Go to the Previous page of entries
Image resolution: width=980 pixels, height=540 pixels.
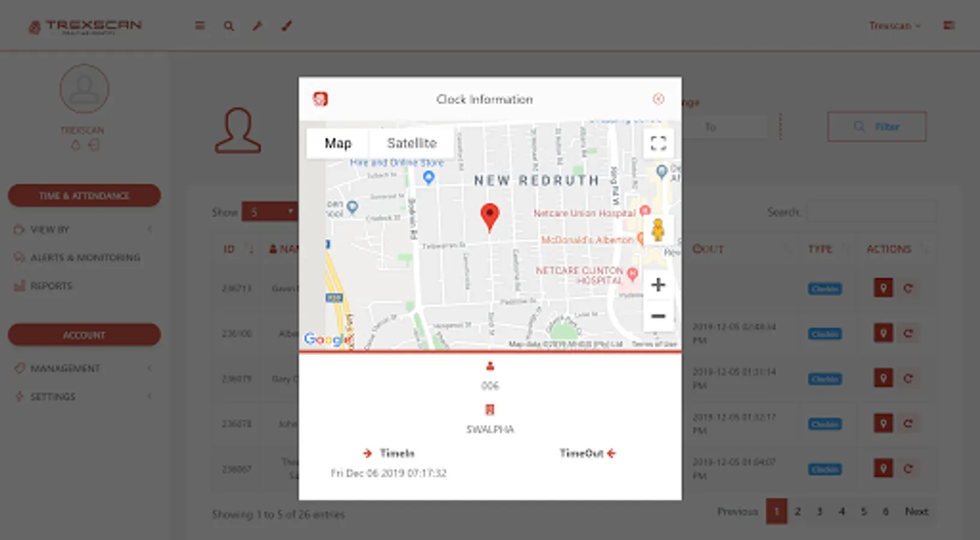738,512
